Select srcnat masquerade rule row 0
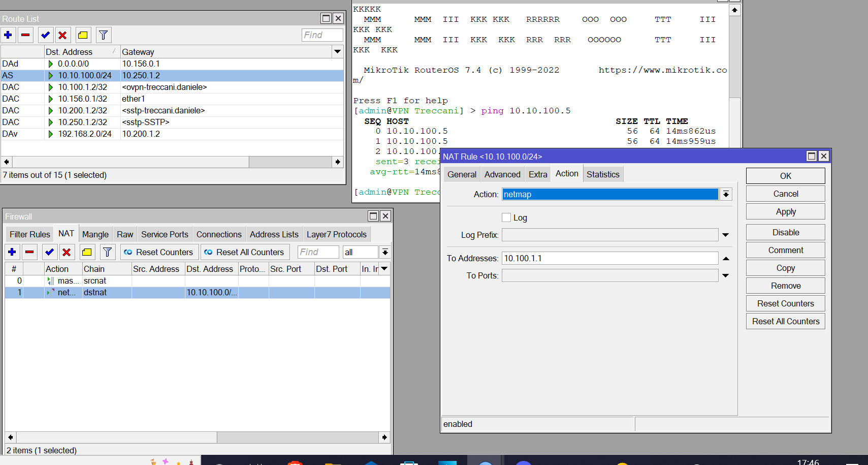Viewport: 868px width, 465px height. 198,281
